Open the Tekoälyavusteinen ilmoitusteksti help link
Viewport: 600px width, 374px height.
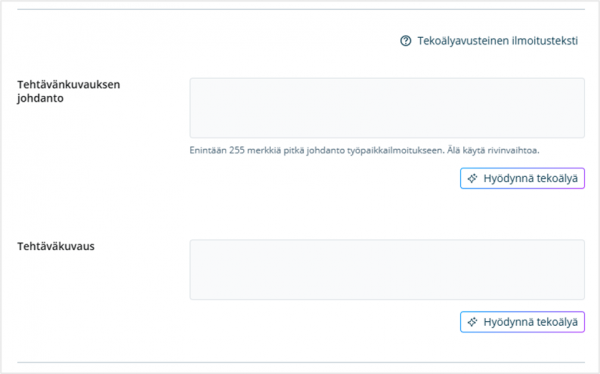tap(497, 41)
